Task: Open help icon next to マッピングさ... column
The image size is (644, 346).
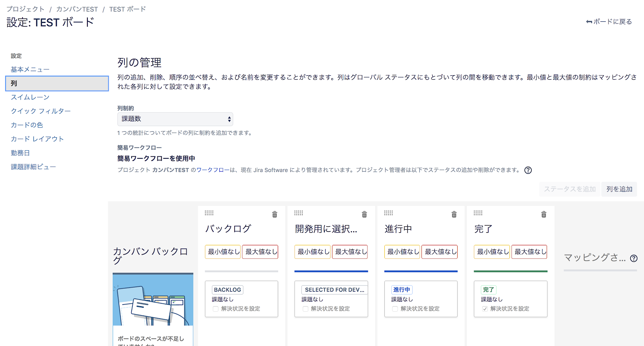Action: pyautogui.click(x=634, y=258)
